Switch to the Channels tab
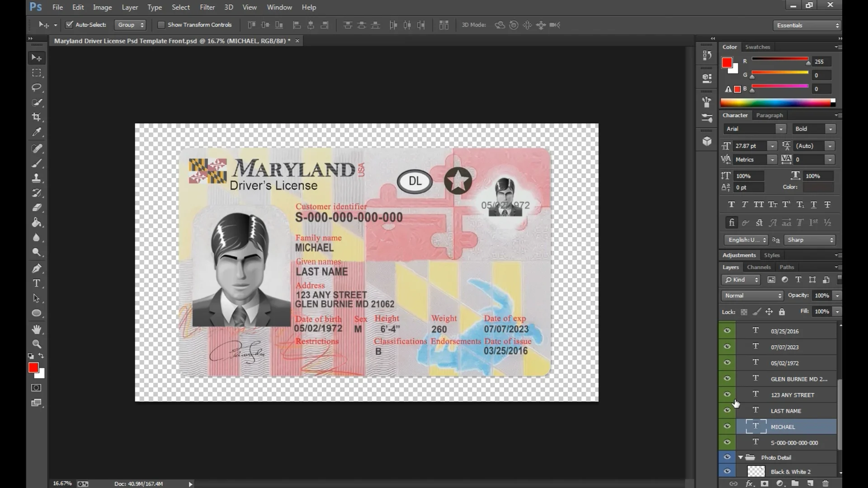Screen dimensions: 868x488 click(x=759, y=267)
